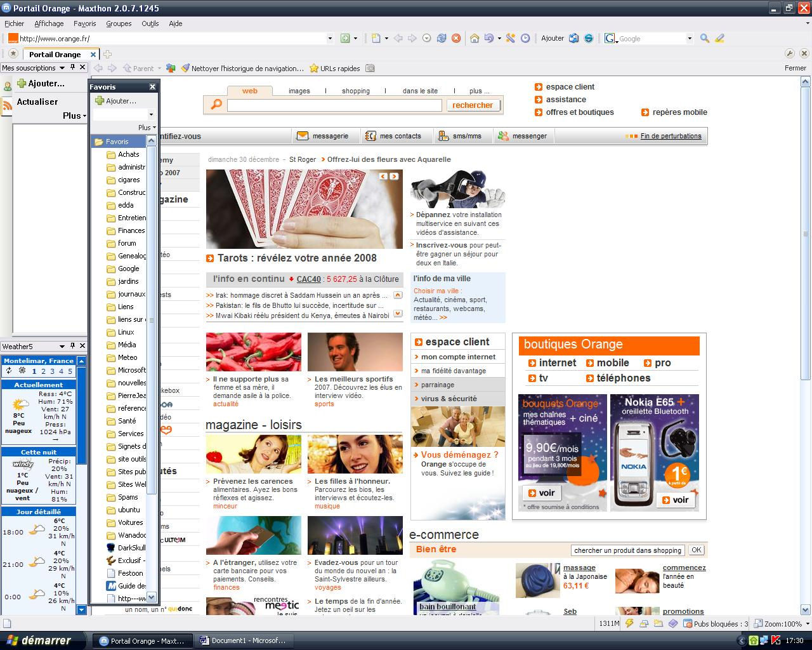Click the weather panel scroll down arrow

(81, 609)
